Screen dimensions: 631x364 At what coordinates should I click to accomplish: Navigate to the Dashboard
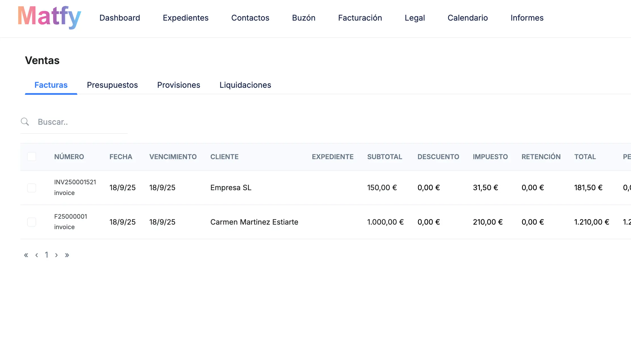pyautogui.click(x=120, y=18)
